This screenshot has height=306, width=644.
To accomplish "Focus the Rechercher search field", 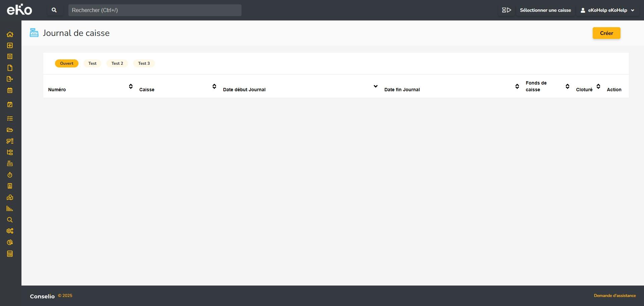I will [155, 10].
